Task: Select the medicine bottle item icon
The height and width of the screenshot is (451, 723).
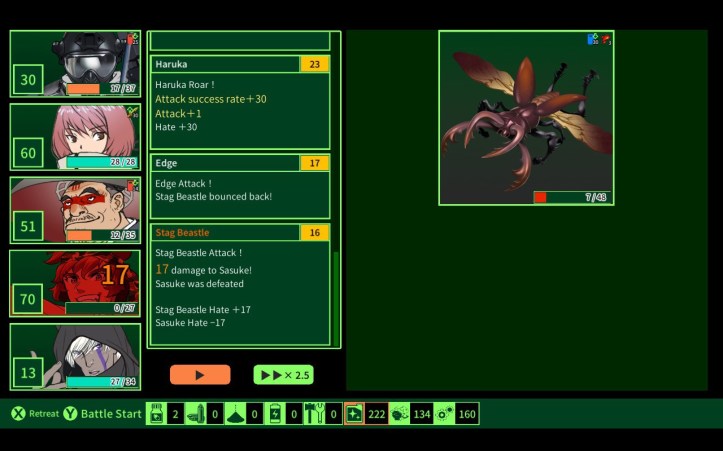Action: point(157,414)
